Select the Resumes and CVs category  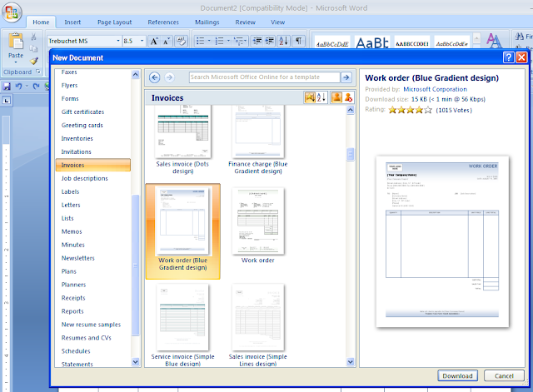click(87, 338)
